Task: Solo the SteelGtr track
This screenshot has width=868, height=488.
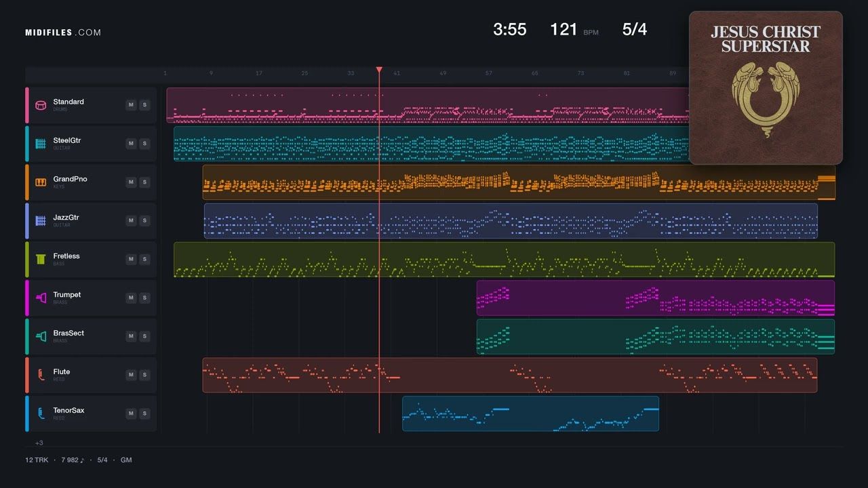Action: tap(144, 144)
